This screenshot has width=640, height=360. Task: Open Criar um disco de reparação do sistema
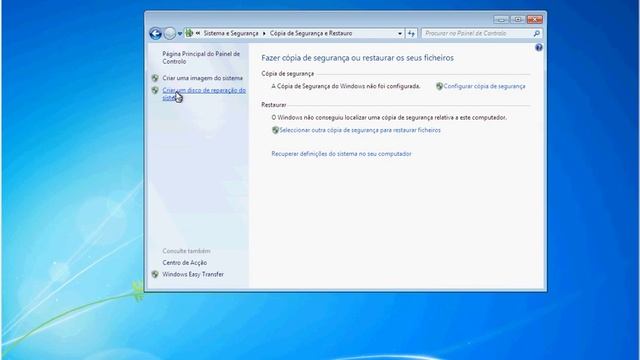pos(204,94)
